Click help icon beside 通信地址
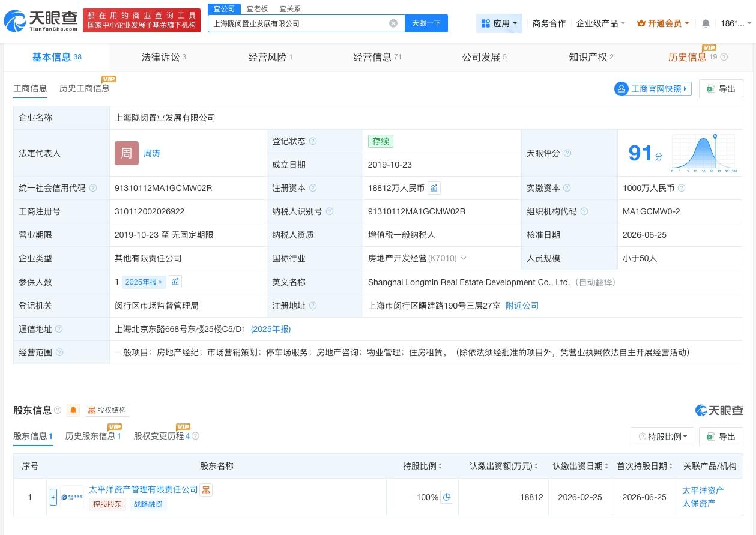Image resolution: width=756 pixels, height=535 pixels. (59, 329)
